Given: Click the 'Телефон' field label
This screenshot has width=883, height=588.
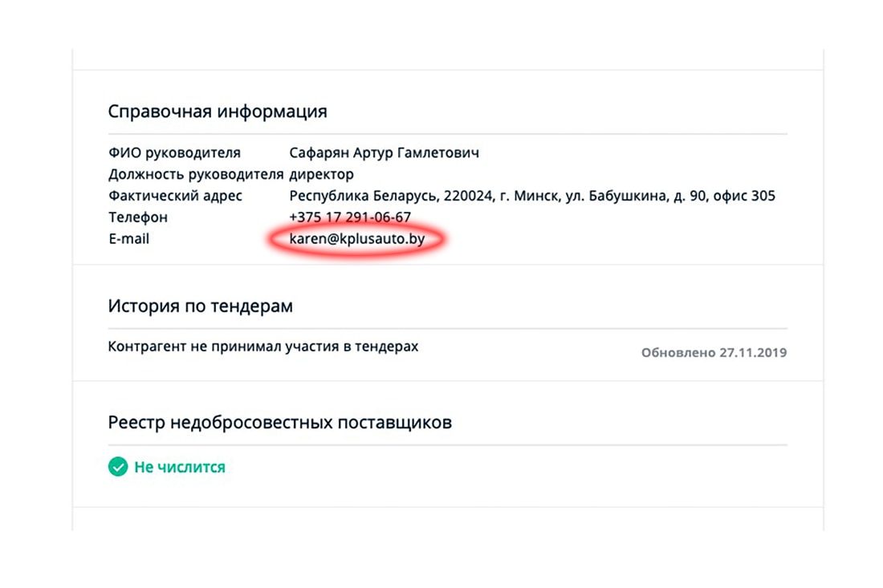Looking at the screenshot, I should [x=138, y=217].
